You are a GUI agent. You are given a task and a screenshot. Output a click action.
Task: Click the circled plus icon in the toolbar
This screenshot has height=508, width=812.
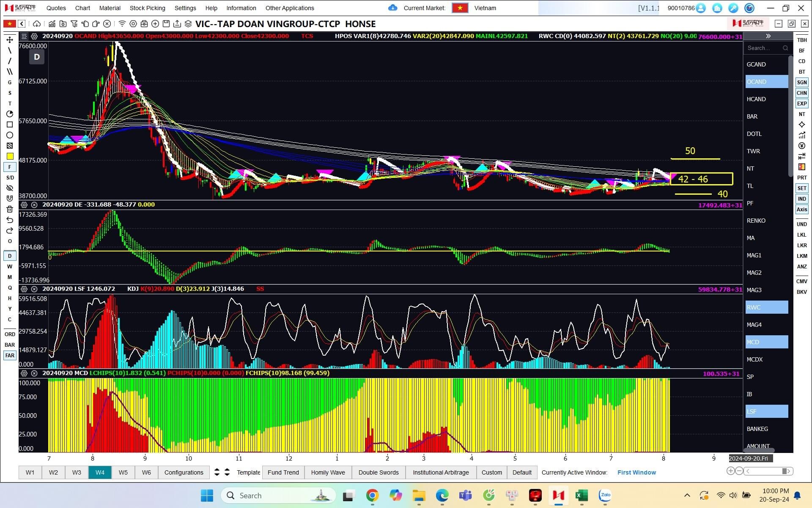pyautogui.click(x=155, y=24)
